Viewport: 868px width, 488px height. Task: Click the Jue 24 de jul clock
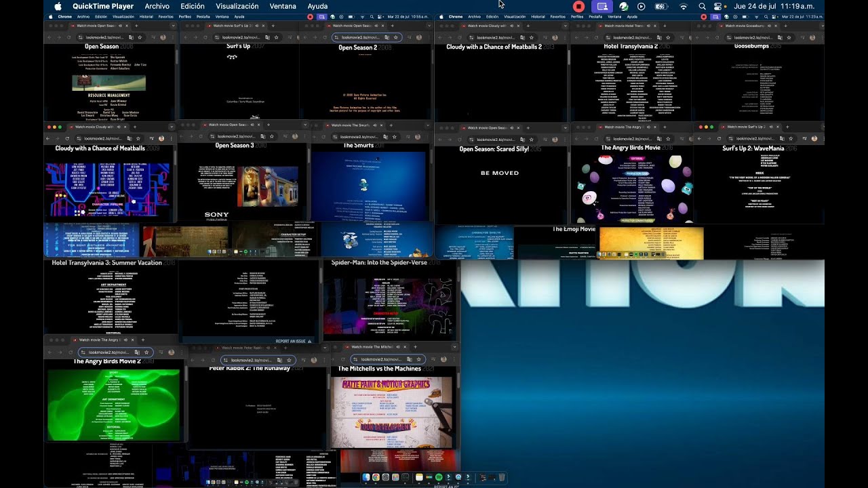[x=776, y=6]
